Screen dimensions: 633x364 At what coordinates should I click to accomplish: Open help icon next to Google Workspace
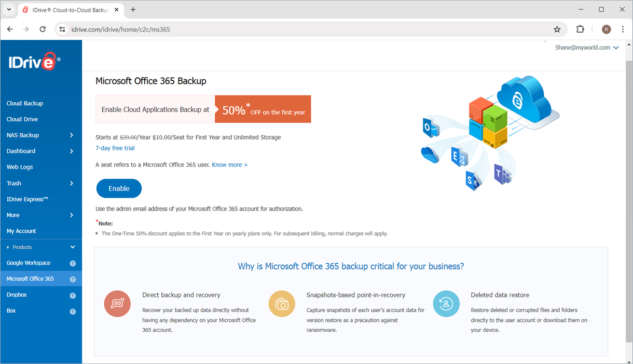(73, 263)
